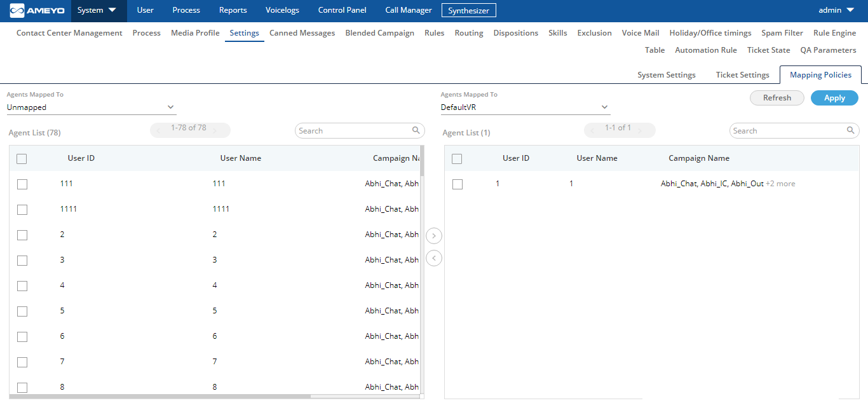The width and height of the screenshot is (868, 403).
Task: Open Rule Engine section
Action: click(x=835, y=33)
